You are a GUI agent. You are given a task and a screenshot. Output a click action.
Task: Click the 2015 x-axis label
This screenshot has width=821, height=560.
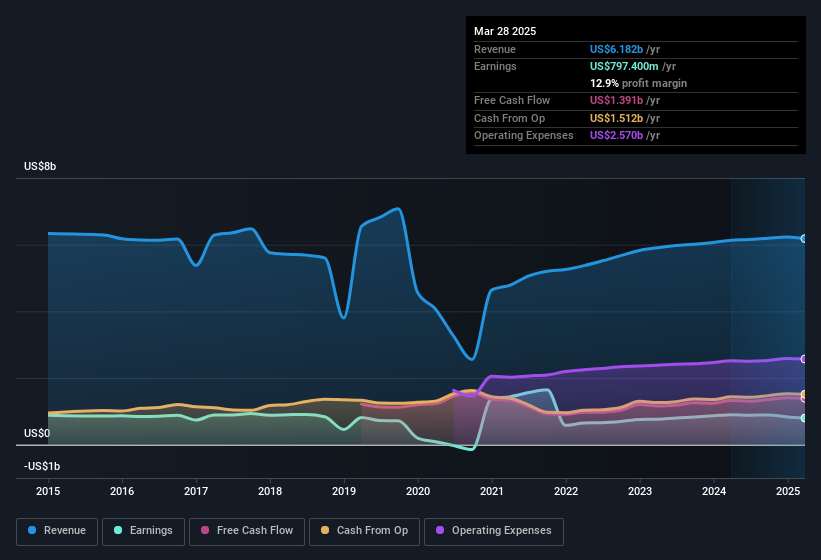48,491
